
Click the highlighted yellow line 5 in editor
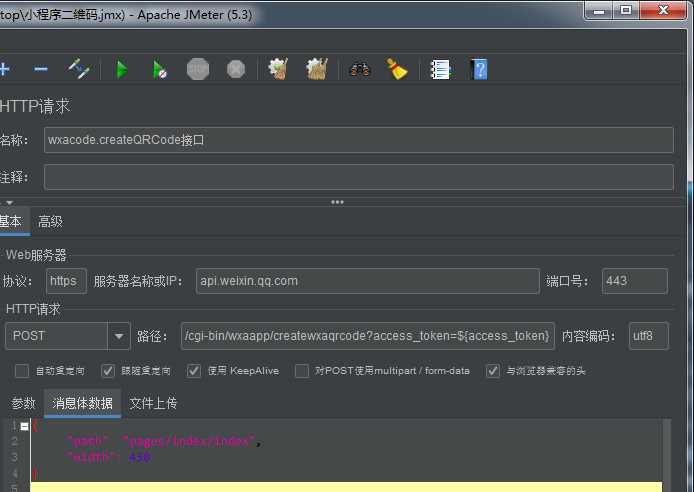point(346,487)
